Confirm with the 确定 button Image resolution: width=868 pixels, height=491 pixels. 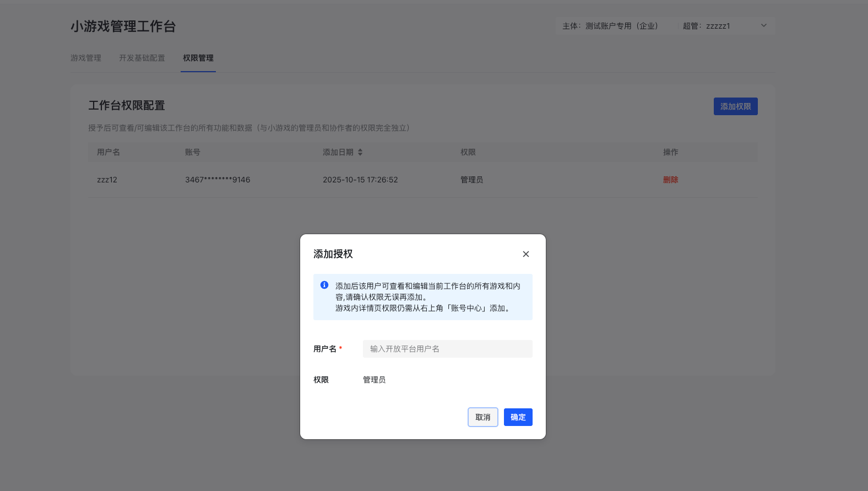point(518,417)
